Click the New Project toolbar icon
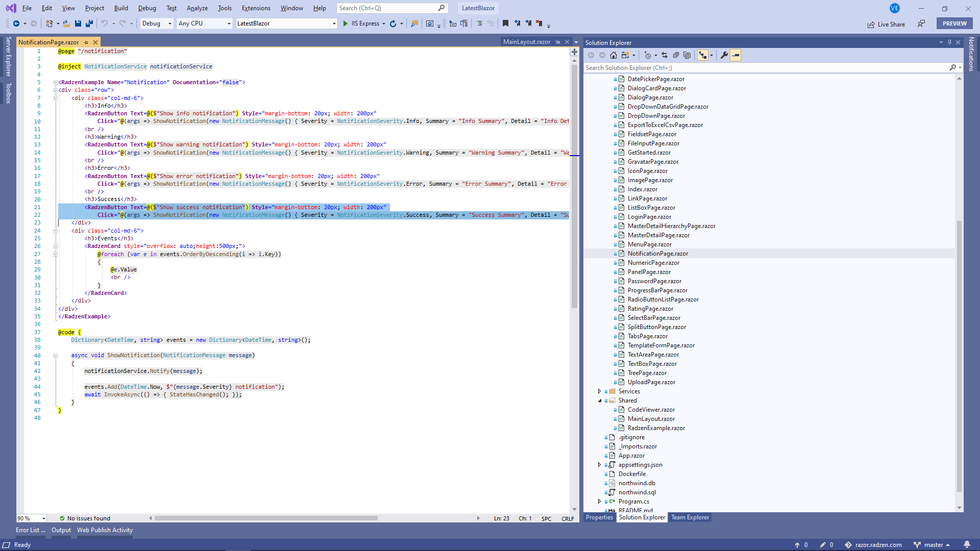 [x=49, y=23]
